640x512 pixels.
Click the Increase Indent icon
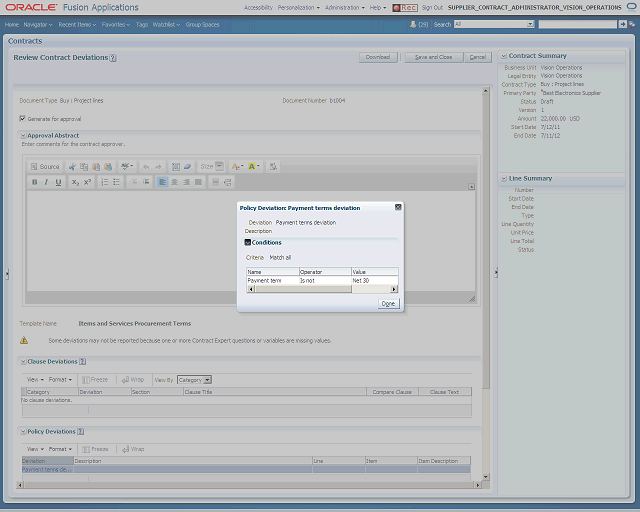(x=146, y=182)
